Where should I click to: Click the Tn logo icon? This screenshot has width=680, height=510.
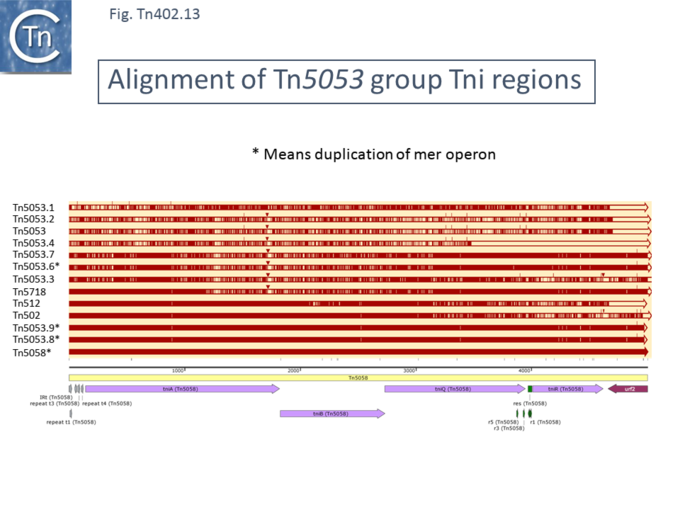36,37
